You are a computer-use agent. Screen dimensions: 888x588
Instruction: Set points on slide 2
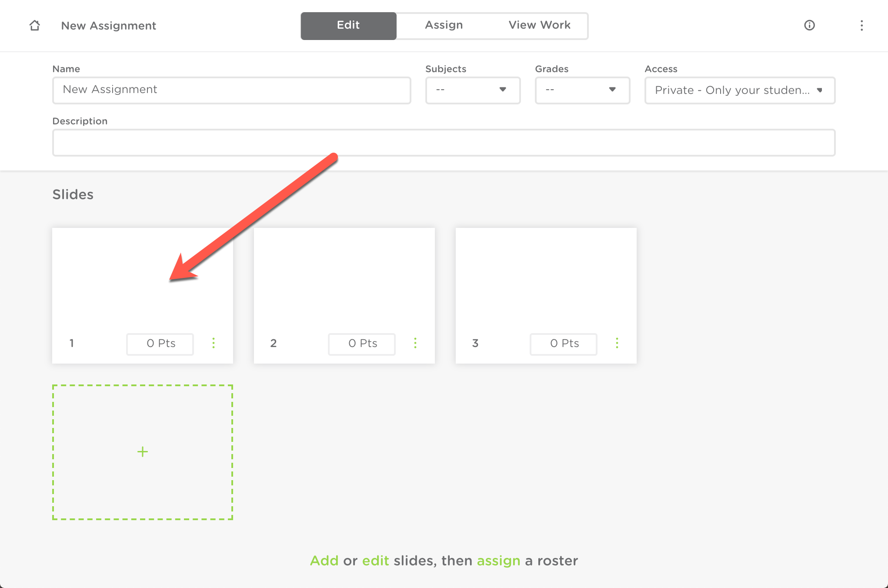tap(362, 344)
